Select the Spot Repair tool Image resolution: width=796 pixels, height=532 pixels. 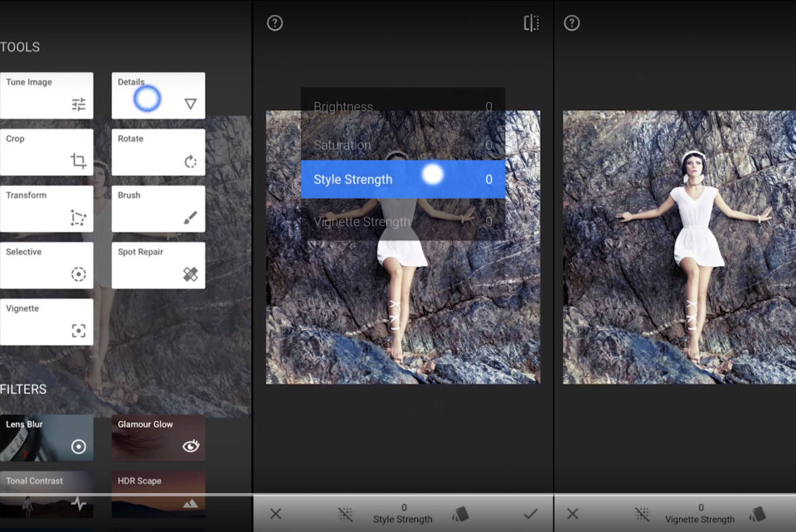point(158,264)
